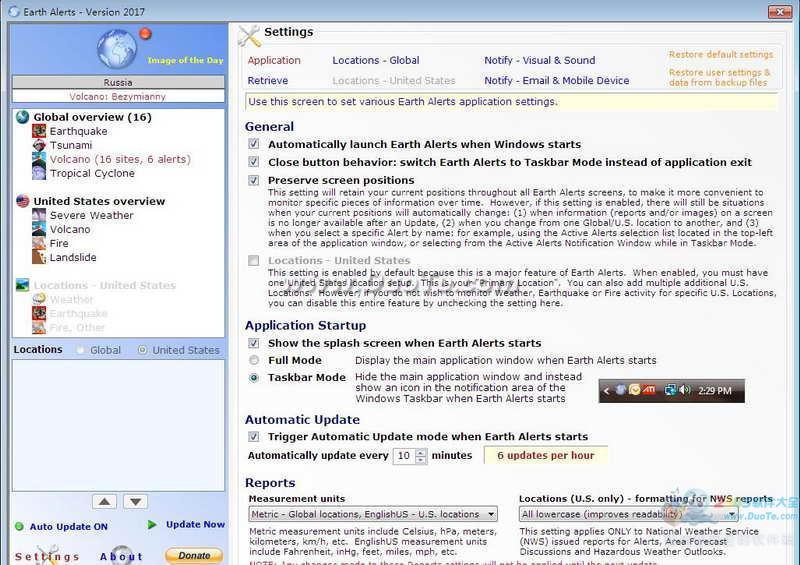The height and width of the screenshot is (565, 800).
Task: Open the NWS reports formatting dropdown
Action: pyautogui.click(x=629, y=514)
